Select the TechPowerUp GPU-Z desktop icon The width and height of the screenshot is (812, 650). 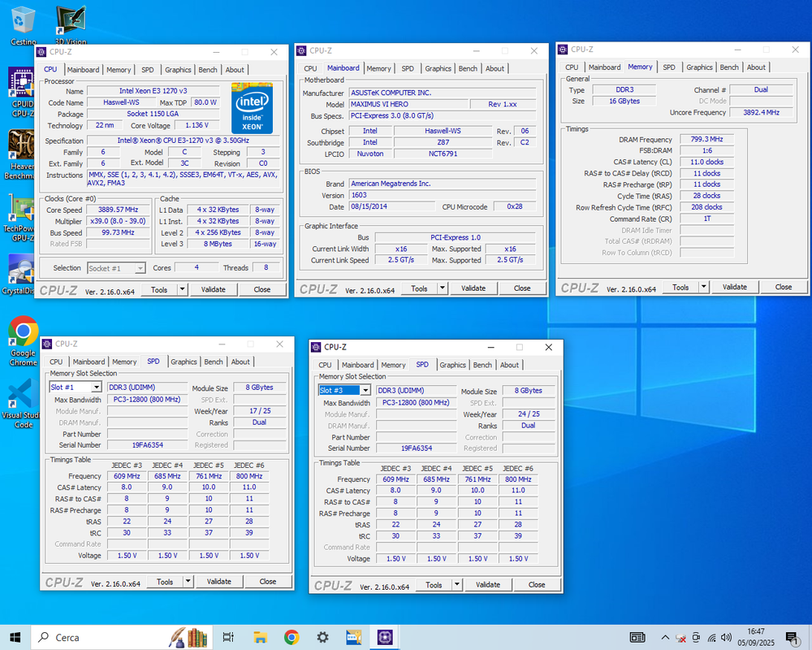(x=19, y=218)
